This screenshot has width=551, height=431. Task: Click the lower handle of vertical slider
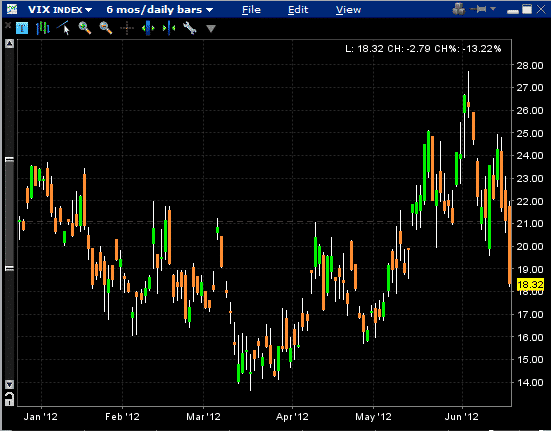click(x=9, y=268)
